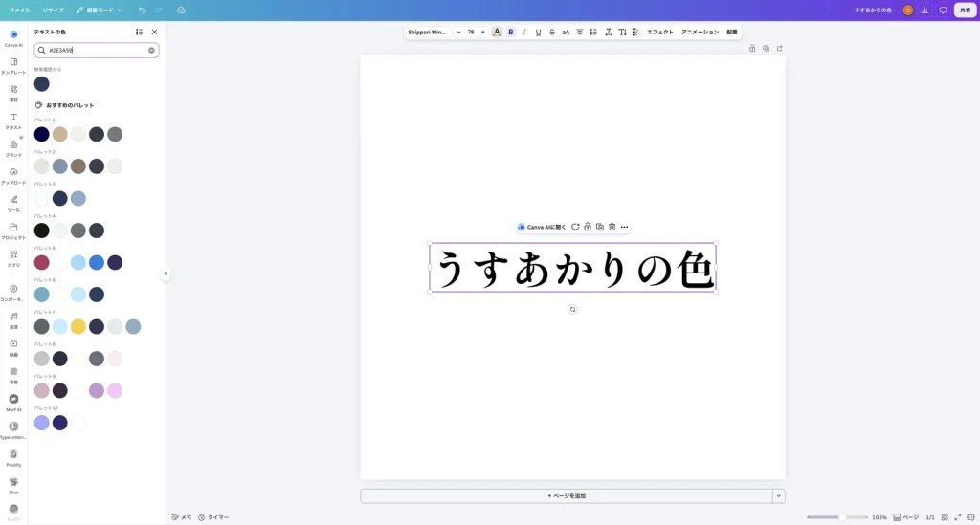Click the color search field showing #2E3A59

(97, 50)
